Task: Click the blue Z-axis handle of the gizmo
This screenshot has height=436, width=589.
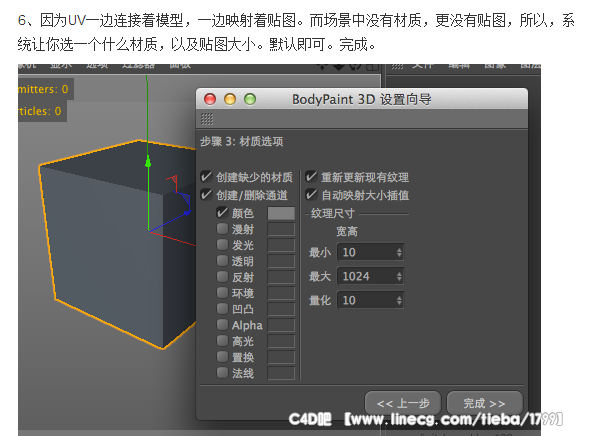Action: 187,213
